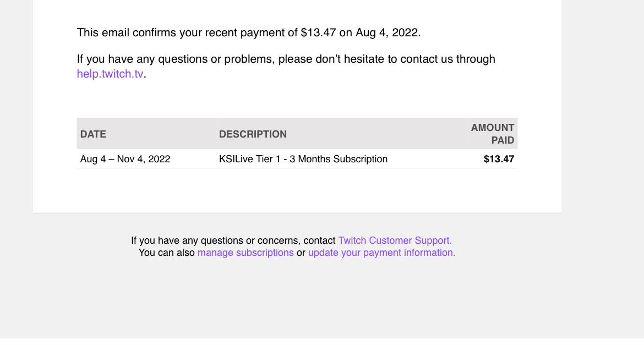Click the $13.47 amount in the table
The width and height of the screenshot is (644, 345).
point(499,159)
